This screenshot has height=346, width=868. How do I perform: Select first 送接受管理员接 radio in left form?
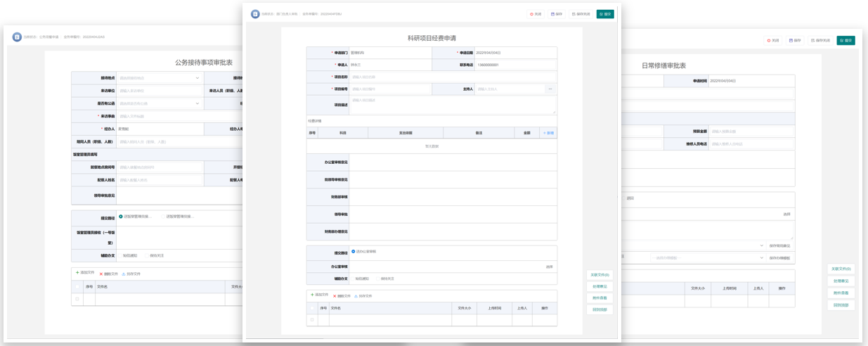click(x=121, y=217)
